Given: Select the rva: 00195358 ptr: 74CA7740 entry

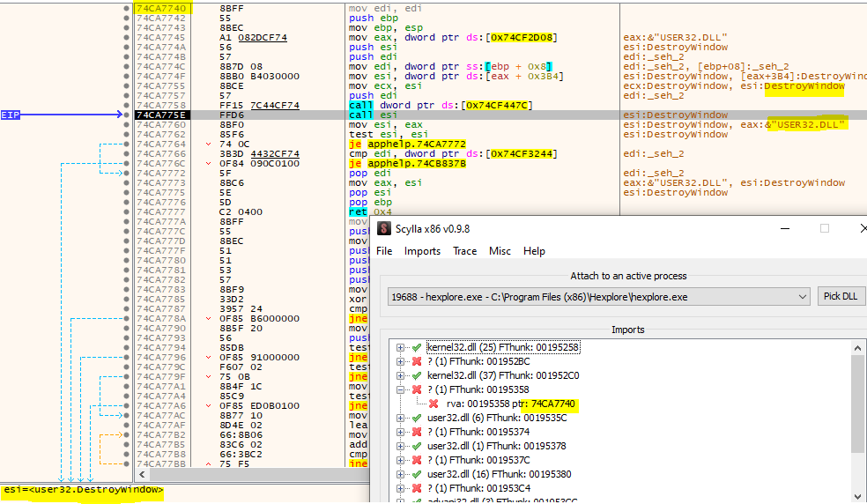Looking at the screenshot, I should coord(511,404).
